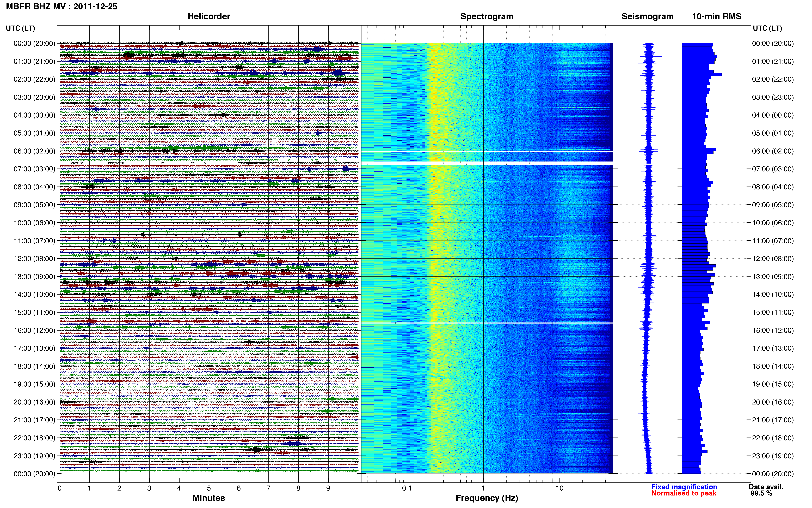Click the UTC (LT) label beside the Helicorder
Viewport: 812px width, 508px height.
click(x=21, y=28)
